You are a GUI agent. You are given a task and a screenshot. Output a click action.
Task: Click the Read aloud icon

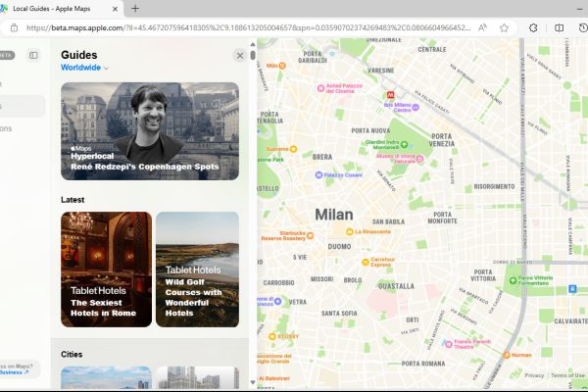pyautogui.click(x=482, y=27)
